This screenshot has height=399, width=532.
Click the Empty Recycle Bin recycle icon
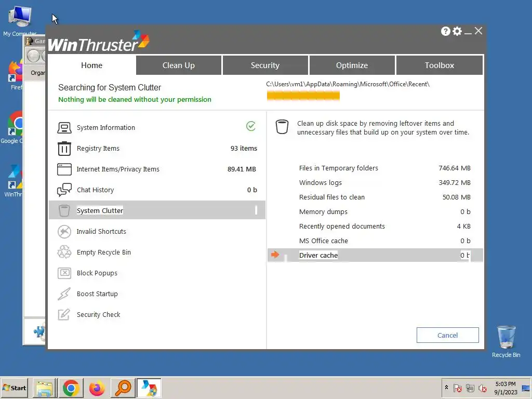coord(64,252)
